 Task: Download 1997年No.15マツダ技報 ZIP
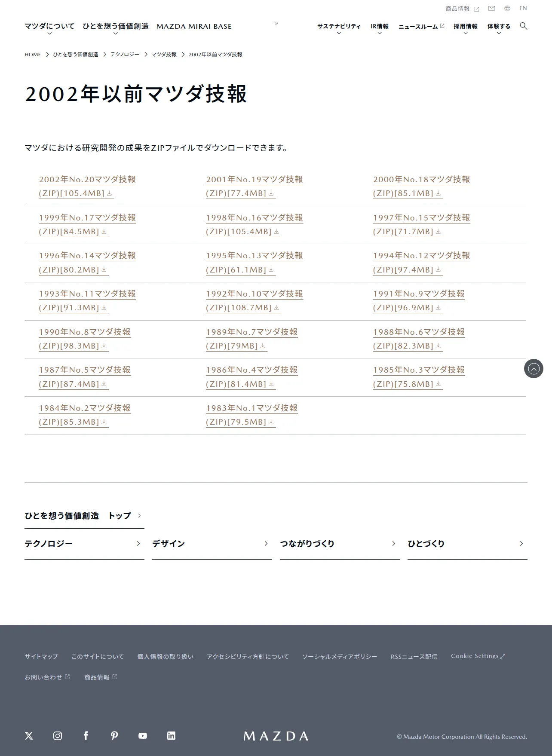[x=422, y=225]
